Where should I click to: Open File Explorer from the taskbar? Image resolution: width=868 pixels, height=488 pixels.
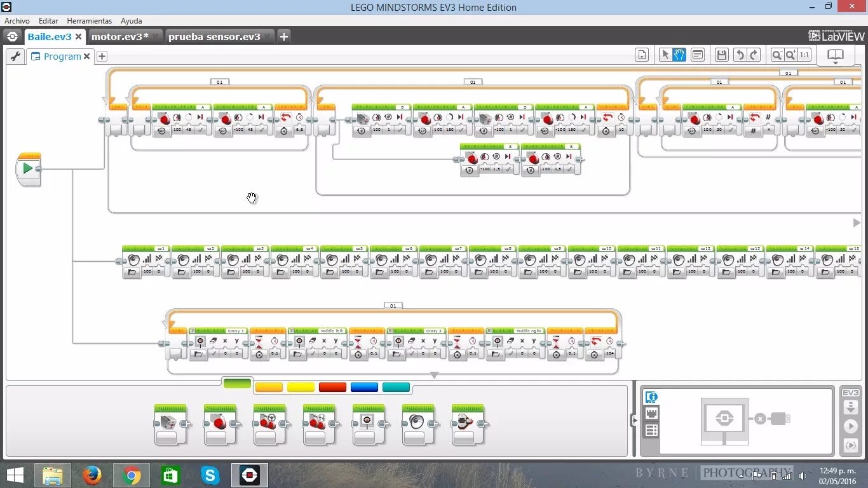pyautogui.click(x=52, y=475)
